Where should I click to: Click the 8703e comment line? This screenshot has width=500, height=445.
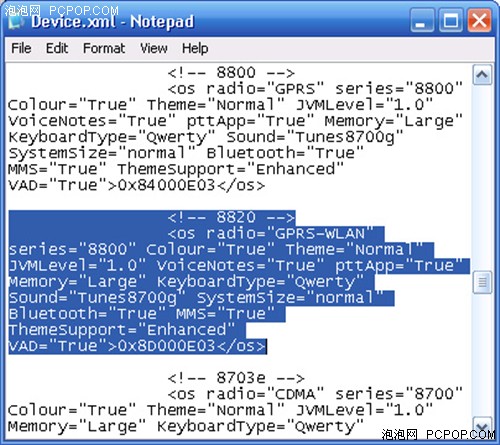[236, 378]
